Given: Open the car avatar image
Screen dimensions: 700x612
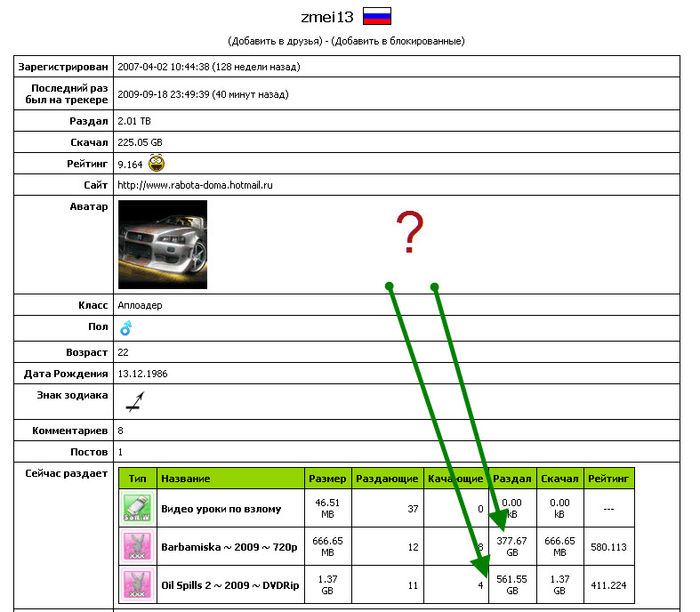Looking at the screenshot, I should pyautogui.click(x=163, y=244).
